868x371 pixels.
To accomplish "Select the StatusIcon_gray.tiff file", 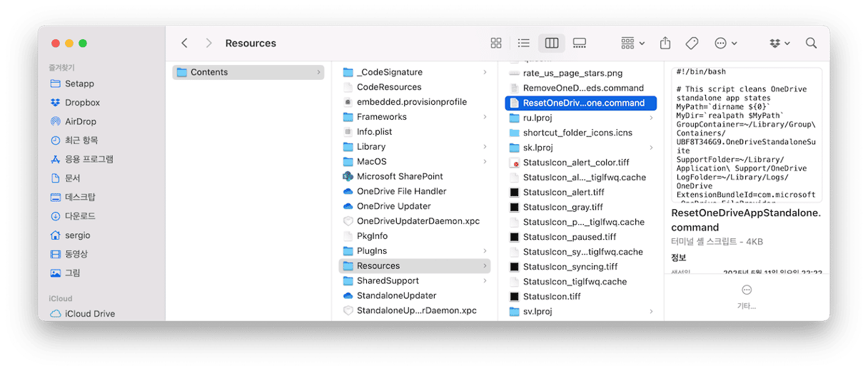I will (x=581, y=207).
